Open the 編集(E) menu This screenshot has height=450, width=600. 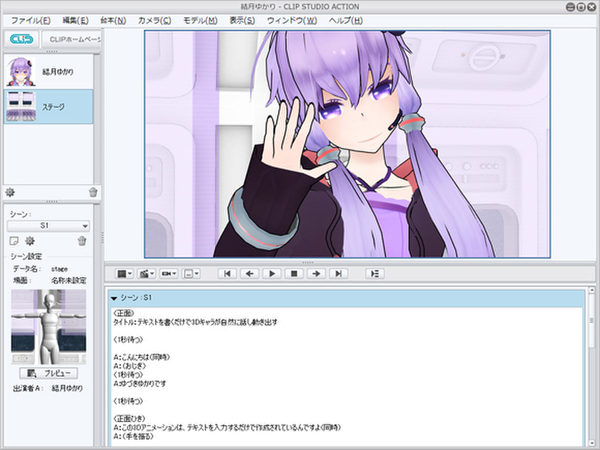[x=75, y=20]
